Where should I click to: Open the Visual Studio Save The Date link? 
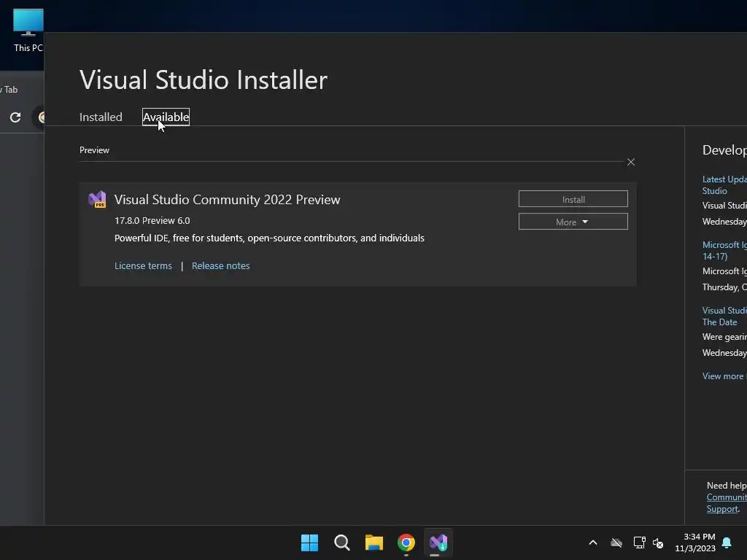(x=724, y=316)
